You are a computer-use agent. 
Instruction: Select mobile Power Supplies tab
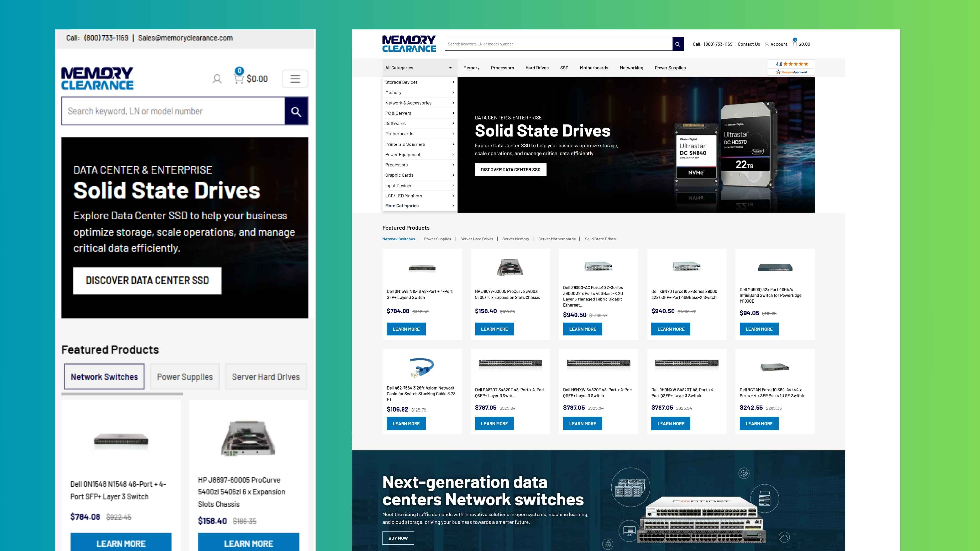tap(185, 376)
